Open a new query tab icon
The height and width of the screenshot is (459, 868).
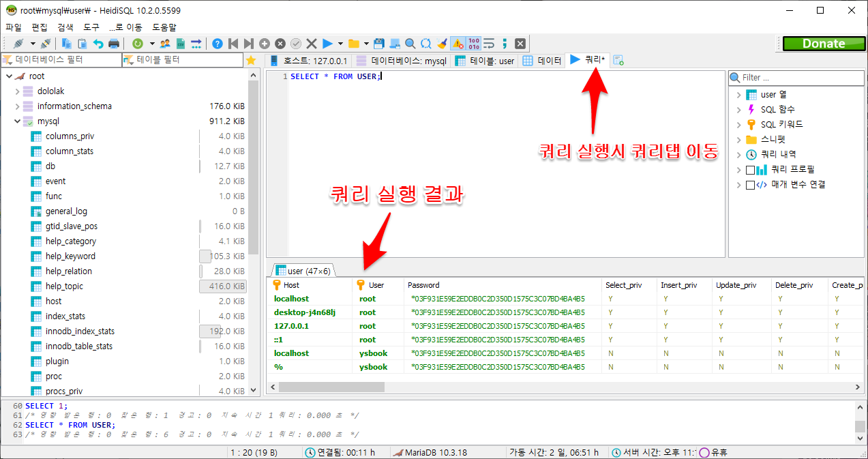pyautogui.click(x=618, y=61)
